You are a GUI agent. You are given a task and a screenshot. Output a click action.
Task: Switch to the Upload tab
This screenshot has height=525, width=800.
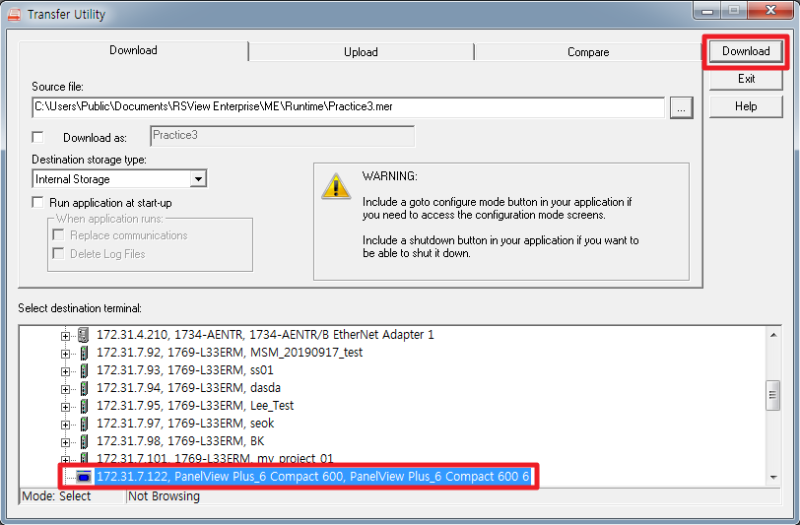click(361, 52)
